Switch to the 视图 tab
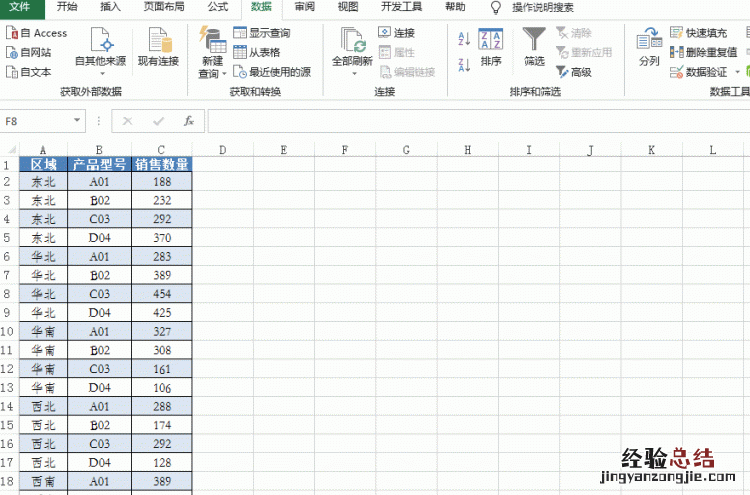Image resolution: width=750 pixels, height=495 pixels. [x=348, y=7]
